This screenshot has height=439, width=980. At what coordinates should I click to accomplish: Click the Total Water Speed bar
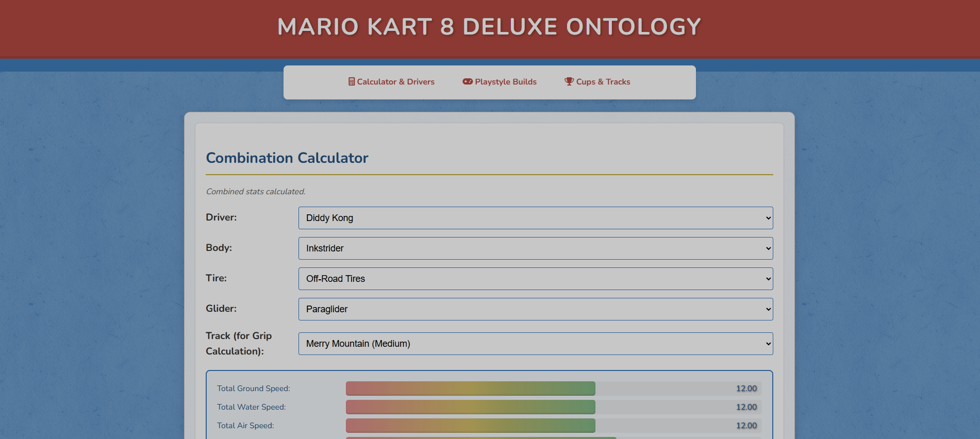554,407
